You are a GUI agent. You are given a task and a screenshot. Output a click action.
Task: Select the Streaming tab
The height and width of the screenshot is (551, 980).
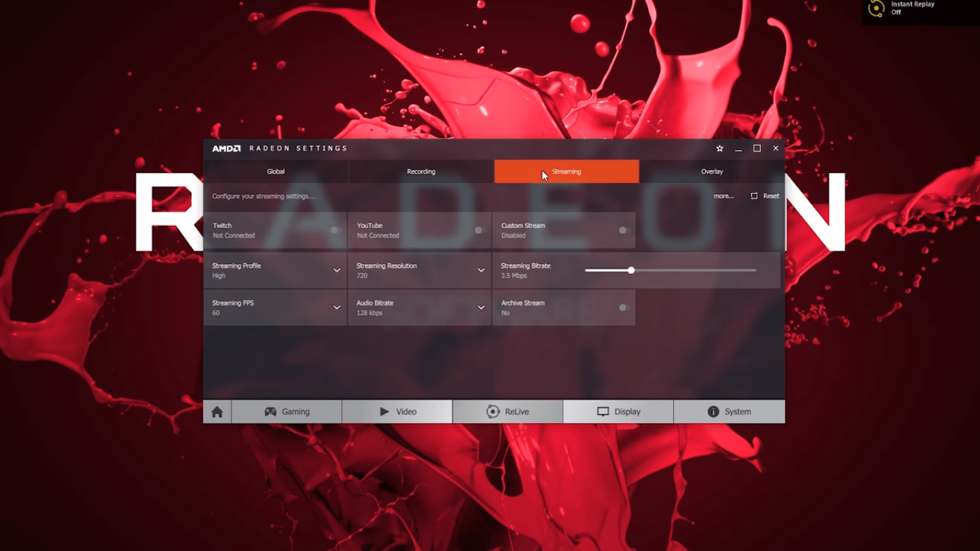pos(567,171)
